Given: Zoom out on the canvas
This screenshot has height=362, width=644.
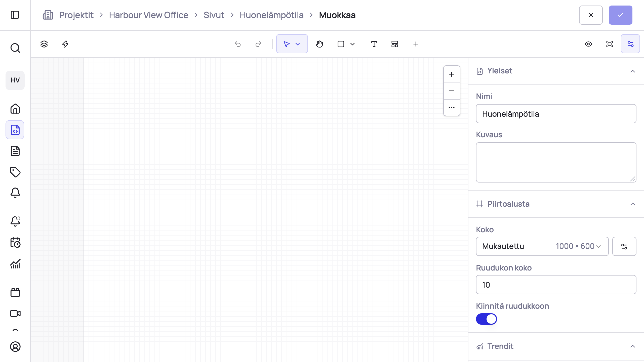Looking at the screenshot, I should (x=452, y=91).
